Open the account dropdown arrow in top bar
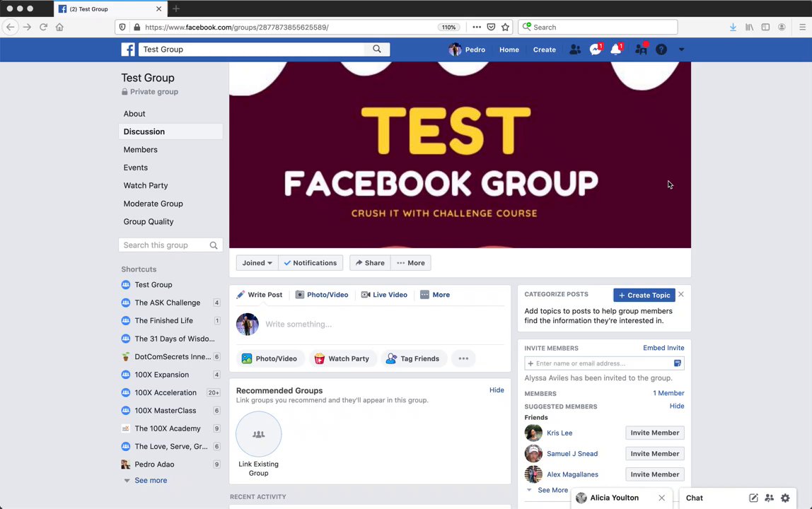The image size is (812, 509). pyautogui.click(x=682, y=49)
